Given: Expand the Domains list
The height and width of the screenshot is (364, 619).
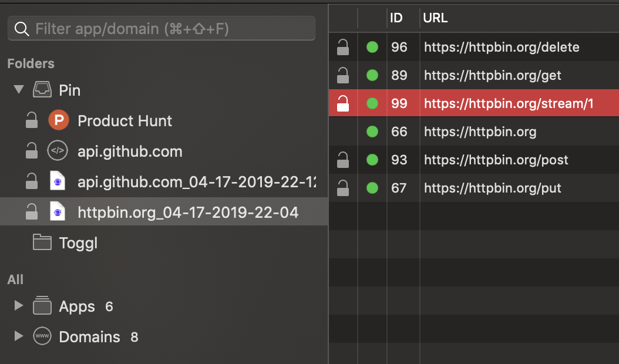Looking at the screenshot, I should point(18,335).
